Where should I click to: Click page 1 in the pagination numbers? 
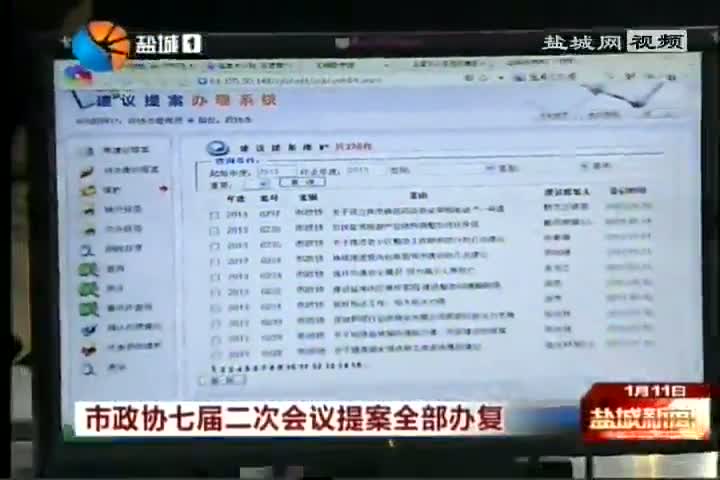click(x=213, y=368)
